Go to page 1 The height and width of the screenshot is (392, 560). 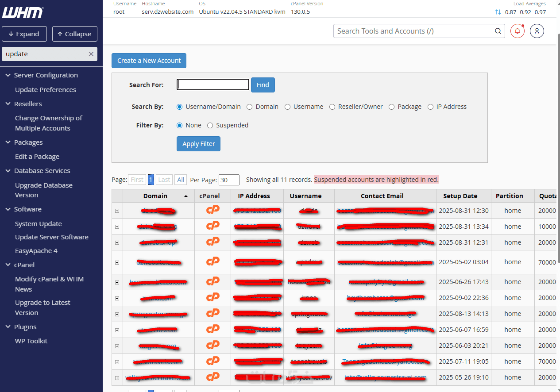tap(151, 180)
